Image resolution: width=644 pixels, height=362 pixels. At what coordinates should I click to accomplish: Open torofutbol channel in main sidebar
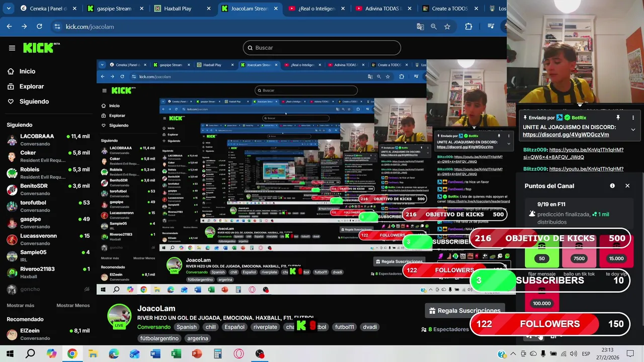[48, 206]
